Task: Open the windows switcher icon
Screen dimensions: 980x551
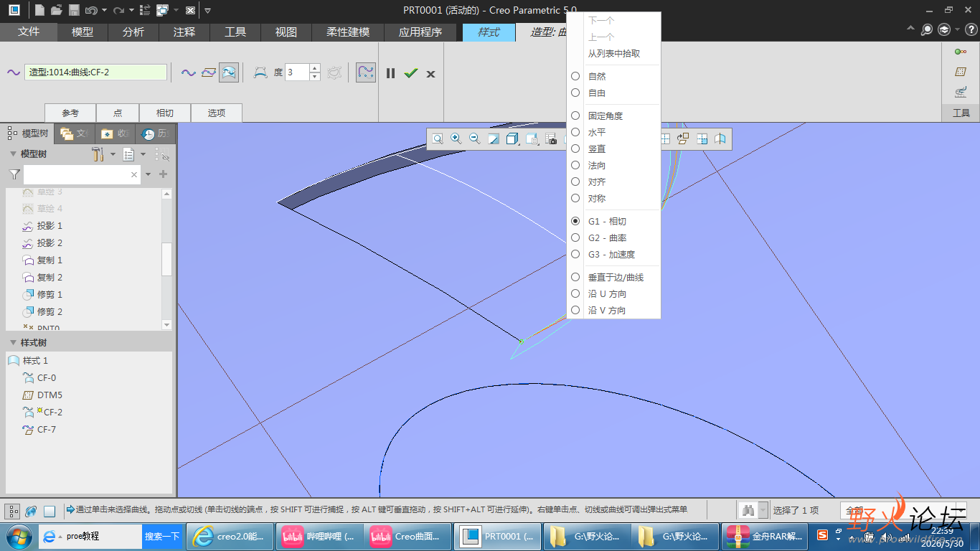Action: tap(162, 10)
